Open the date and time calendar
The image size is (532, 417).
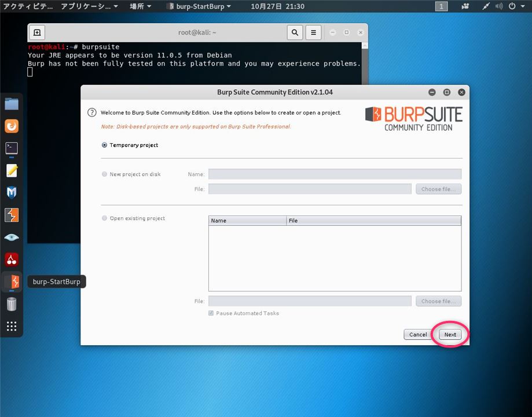point(277,6)
